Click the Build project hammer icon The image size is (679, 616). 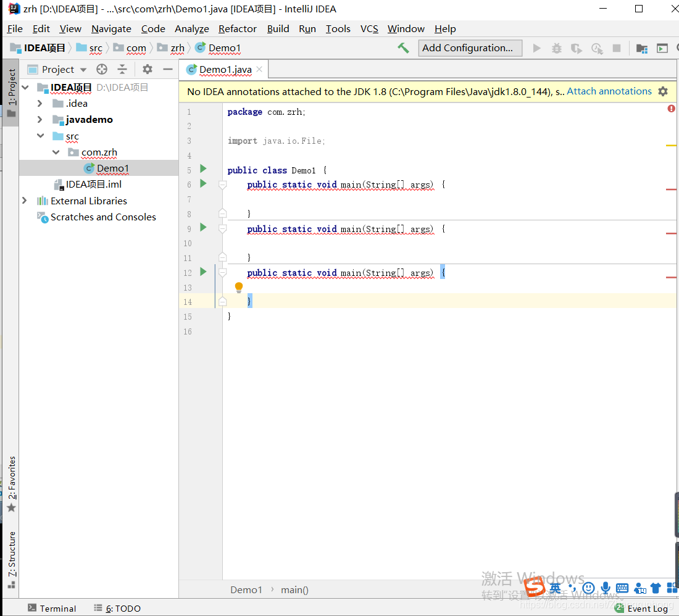[403, 48]
